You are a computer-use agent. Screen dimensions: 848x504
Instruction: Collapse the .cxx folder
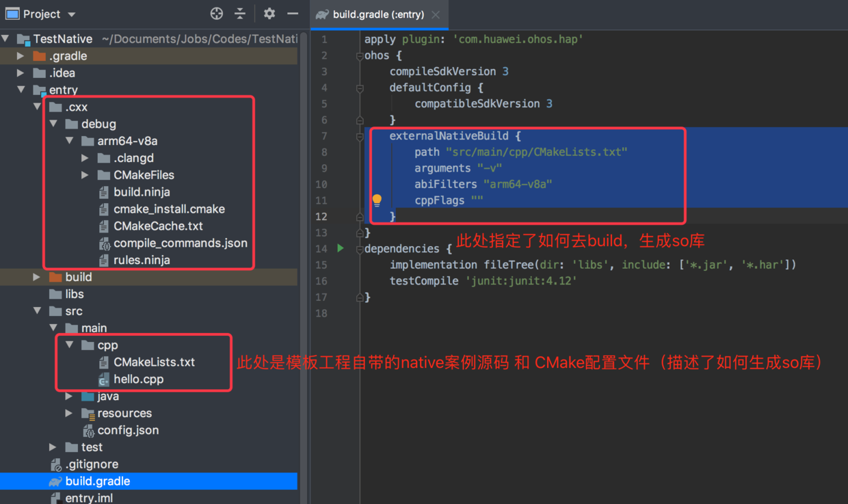[38, 107]
